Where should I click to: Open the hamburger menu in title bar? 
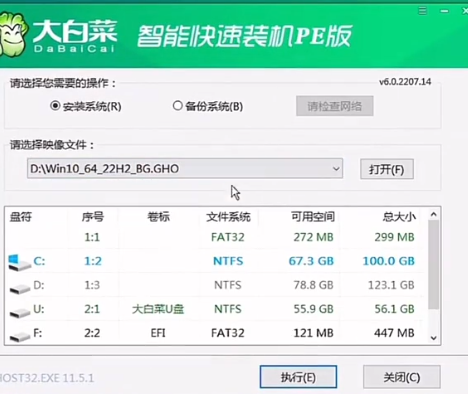pos(423,11)
